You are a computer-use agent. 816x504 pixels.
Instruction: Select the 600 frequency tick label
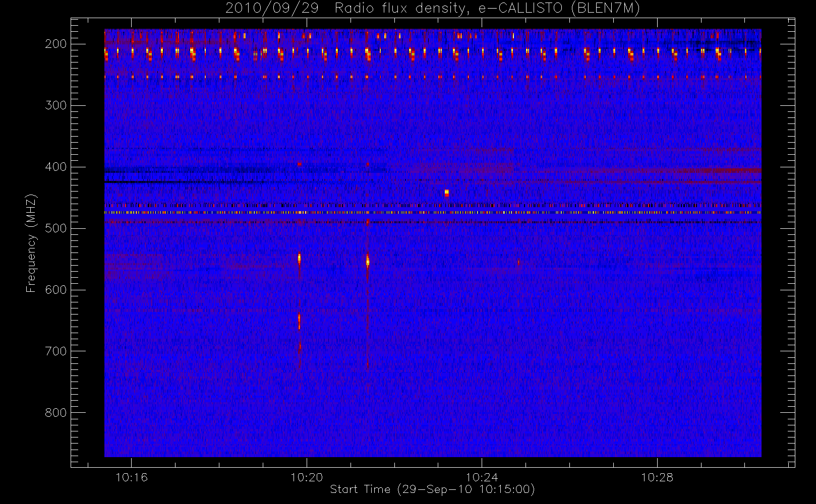(x=55, y=290)
